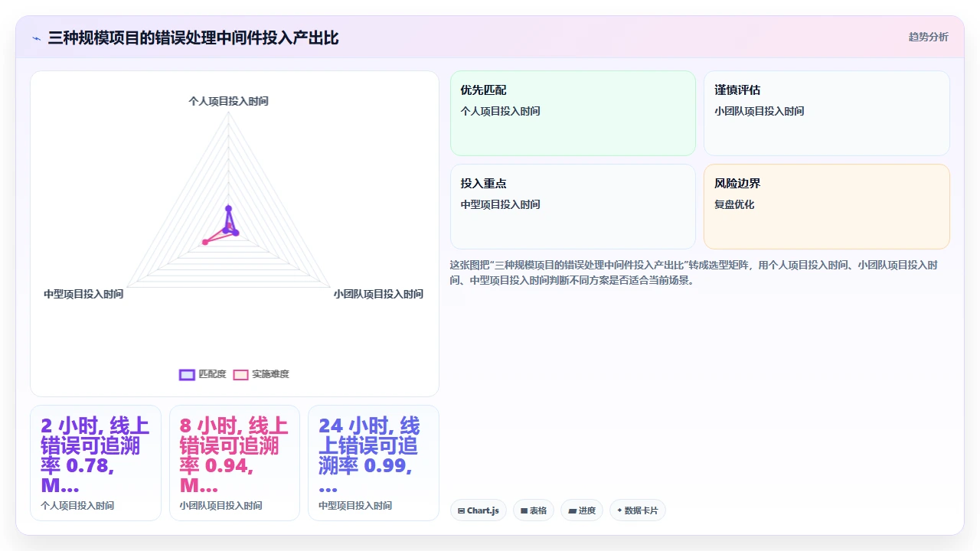The height and width of the screenshot is (551, 980).
Task: Toggle the 匹配度 legend item
Action: tap(202, 374)
